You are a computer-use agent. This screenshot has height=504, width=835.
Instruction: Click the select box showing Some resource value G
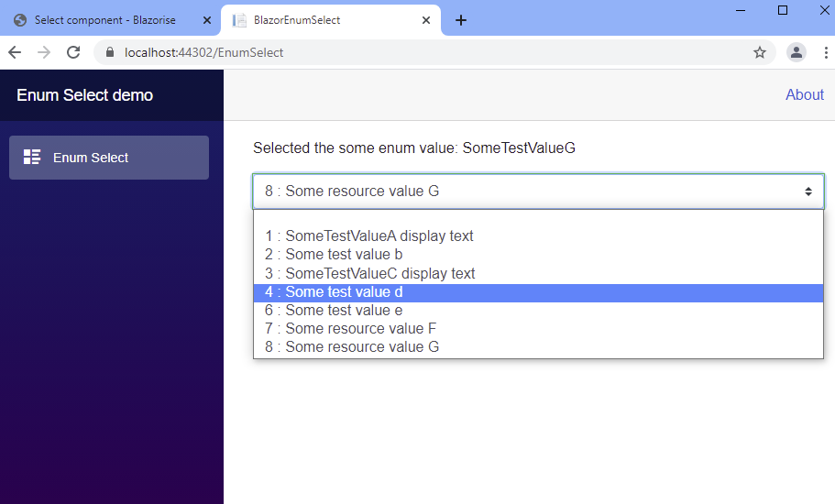(538, 192)
